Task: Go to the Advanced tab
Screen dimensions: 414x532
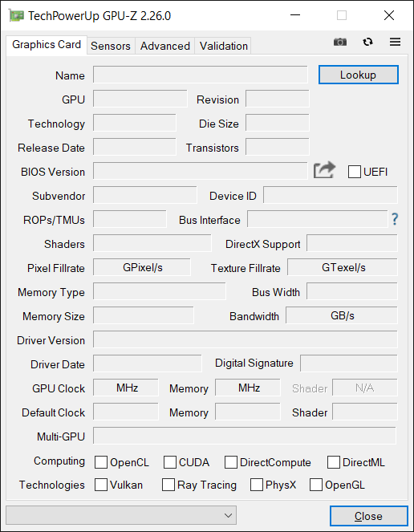Action: click(165, 46)
